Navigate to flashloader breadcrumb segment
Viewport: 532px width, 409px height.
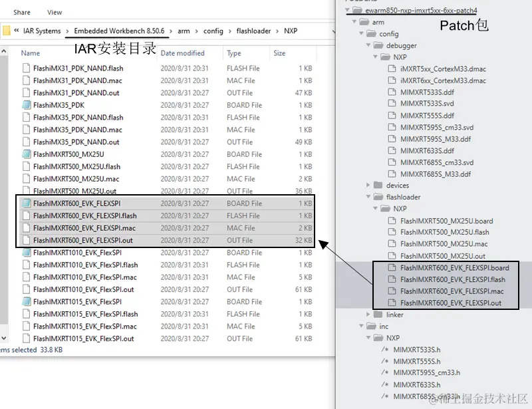tap(253, 31)
